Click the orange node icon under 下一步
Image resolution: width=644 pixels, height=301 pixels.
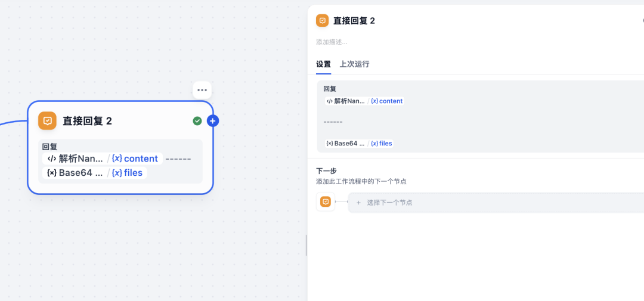click(x=326, y=201)
